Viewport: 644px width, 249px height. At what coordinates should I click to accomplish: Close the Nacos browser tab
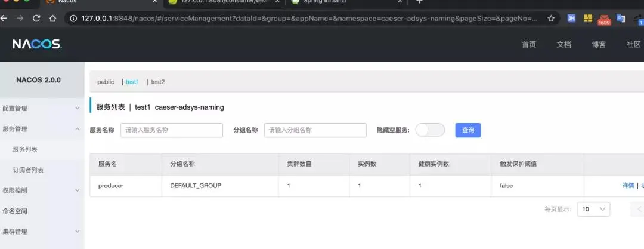(155, 1)
